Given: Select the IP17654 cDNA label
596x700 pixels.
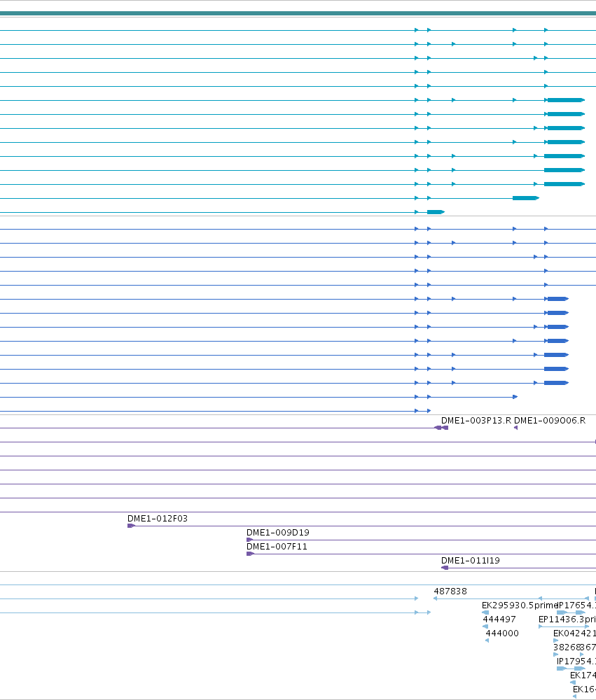Looking at the screenshot, I should (x=577, y=605).
